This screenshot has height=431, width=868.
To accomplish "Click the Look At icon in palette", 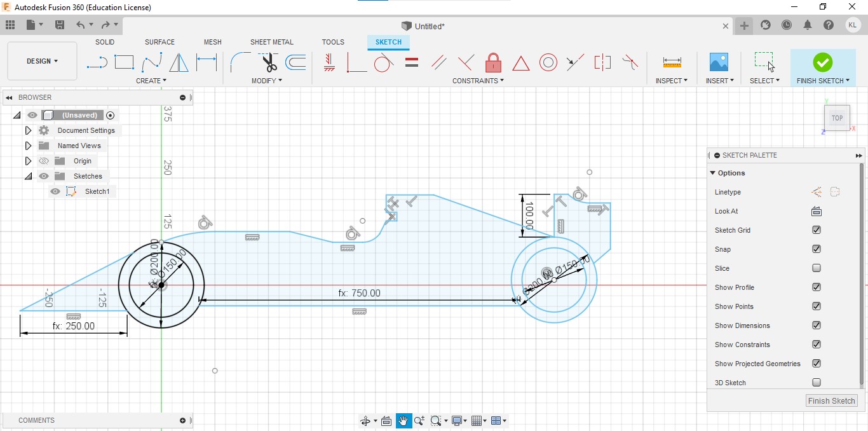I will point(817,211).
